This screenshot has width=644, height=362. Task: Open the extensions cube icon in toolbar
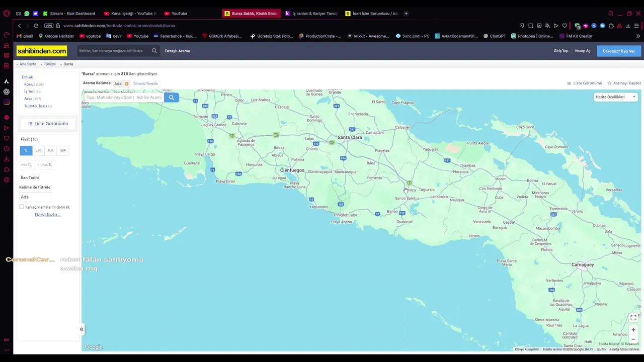click(x=611, y=26)
